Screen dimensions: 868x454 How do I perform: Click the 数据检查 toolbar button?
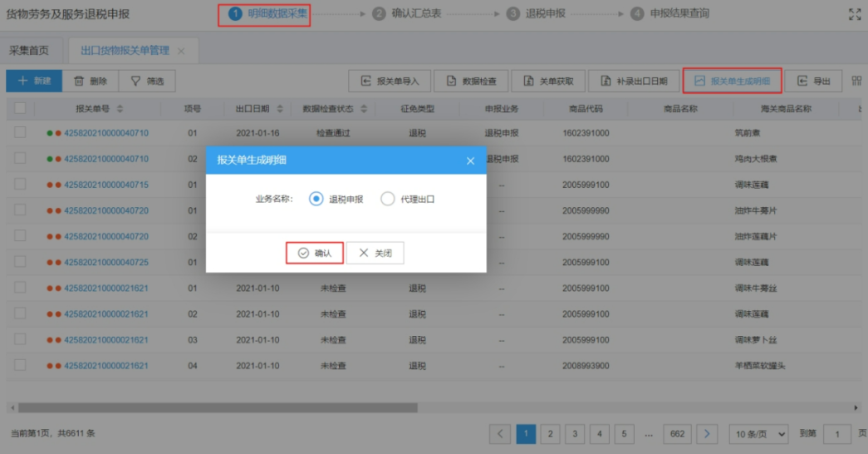(x=472, y=81)
